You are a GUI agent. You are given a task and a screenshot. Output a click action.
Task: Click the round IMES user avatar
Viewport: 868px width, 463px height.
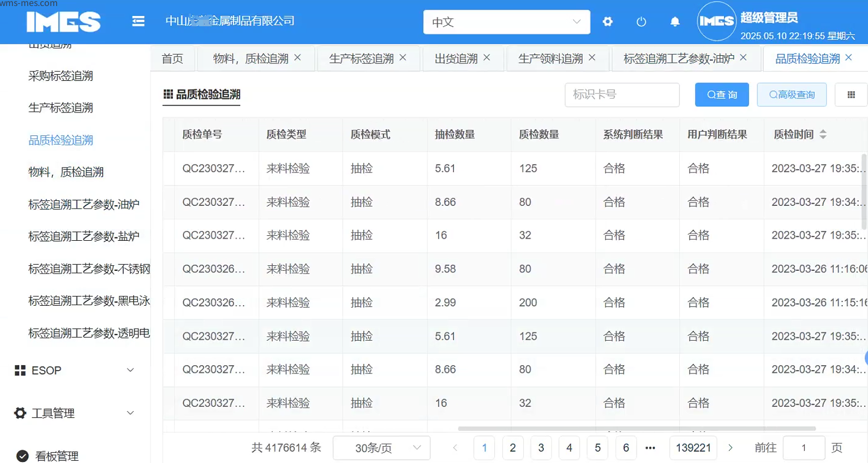pos(717,21)
